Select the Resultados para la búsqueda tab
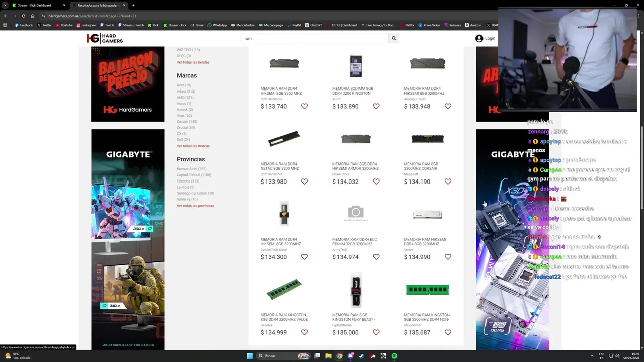 tap(99, 5)
